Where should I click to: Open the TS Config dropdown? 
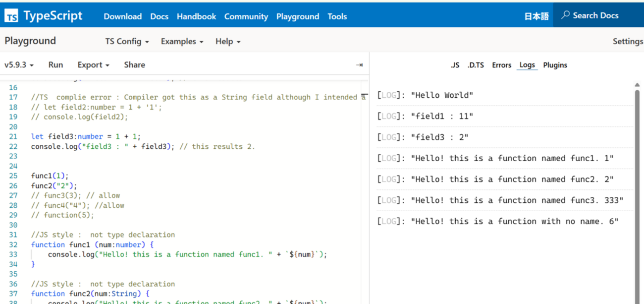(x=127, y=42)
